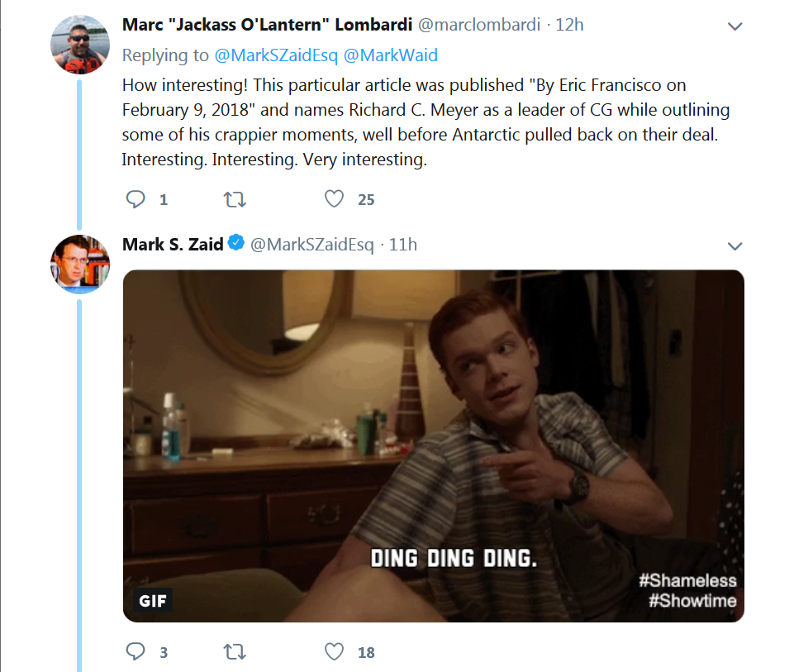Open Marc "Jackass O'Lantern" Lombardi display name

pyautogui.click(x=268, y=24)
